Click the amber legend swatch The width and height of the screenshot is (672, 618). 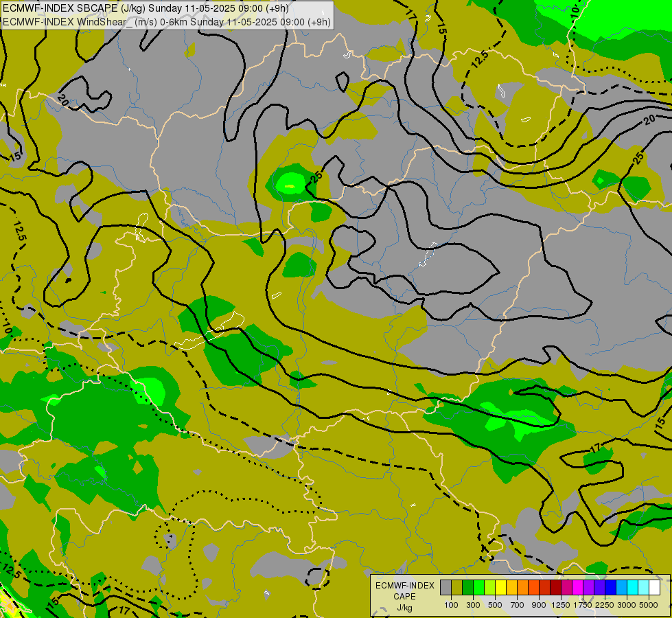[x=511, y=588]
